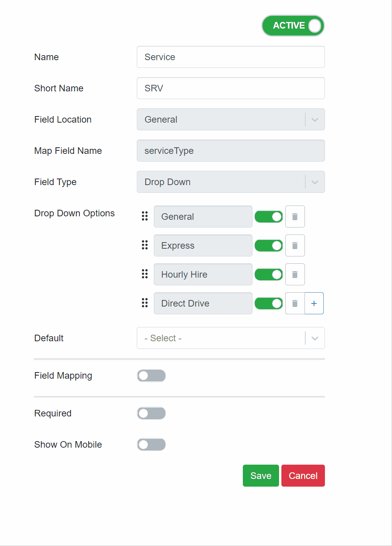Cancel editing the Service field
392x546 pixels.
(303, 475)
